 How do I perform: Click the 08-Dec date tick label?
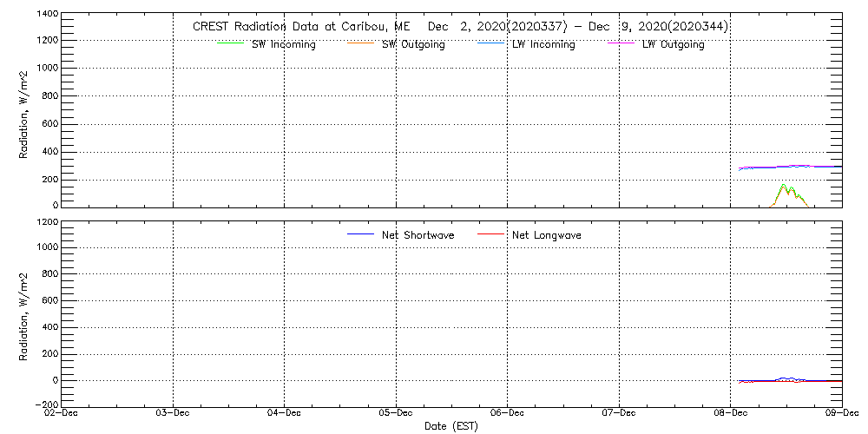pos(731,414)
